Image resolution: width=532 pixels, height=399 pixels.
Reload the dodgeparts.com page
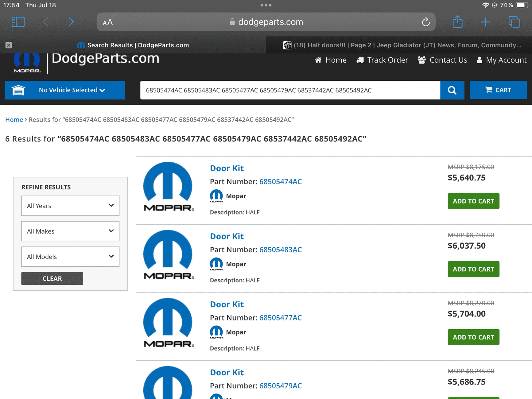425,22
